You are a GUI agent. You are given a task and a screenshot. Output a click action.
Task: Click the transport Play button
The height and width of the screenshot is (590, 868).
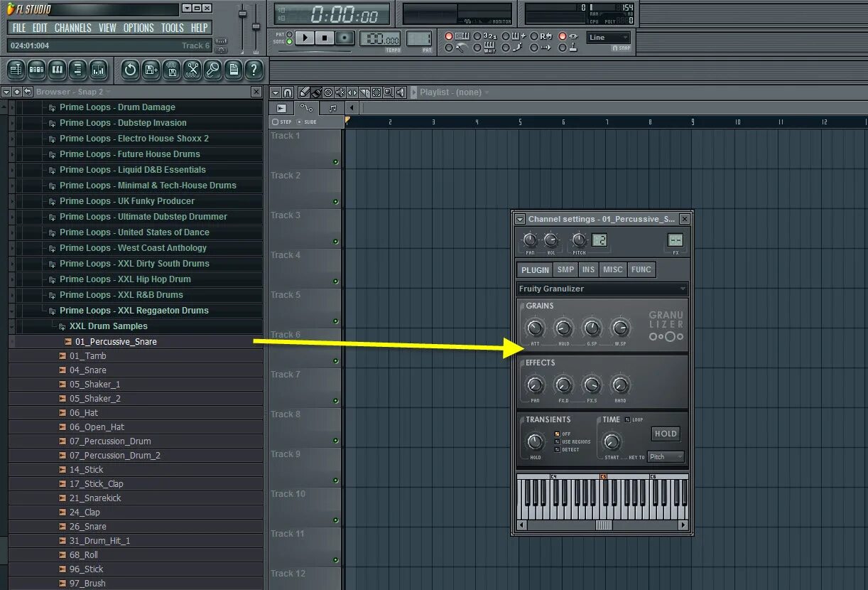pos(305,38)
